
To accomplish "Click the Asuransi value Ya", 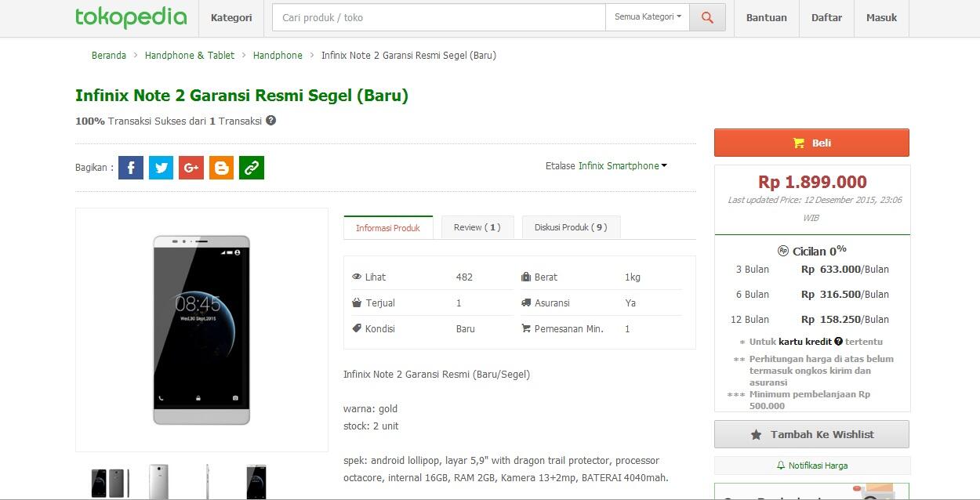I will [x=630, y=303].
